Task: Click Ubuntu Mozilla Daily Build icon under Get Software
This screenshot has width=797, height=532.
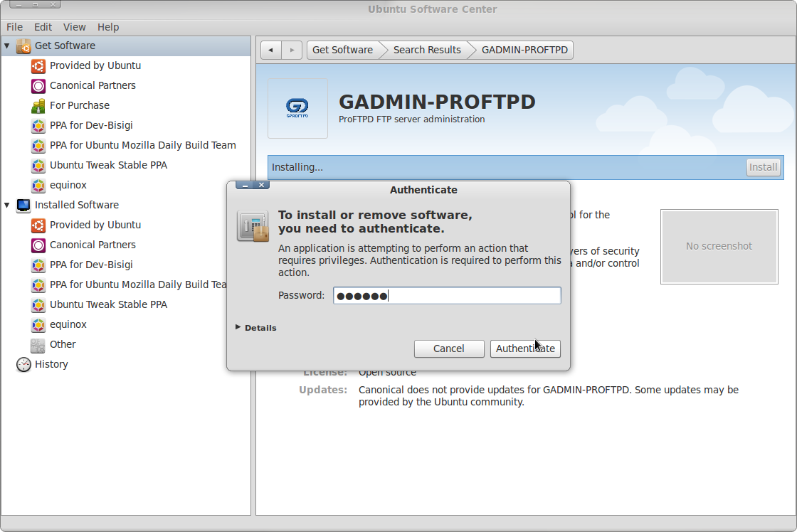Action: click(38, 146)
